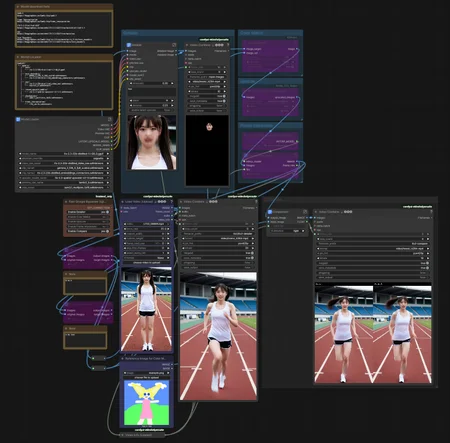The image size is (450, 443).
Task: Click the side-by-side comparison video preview
Action: [373, 333]
